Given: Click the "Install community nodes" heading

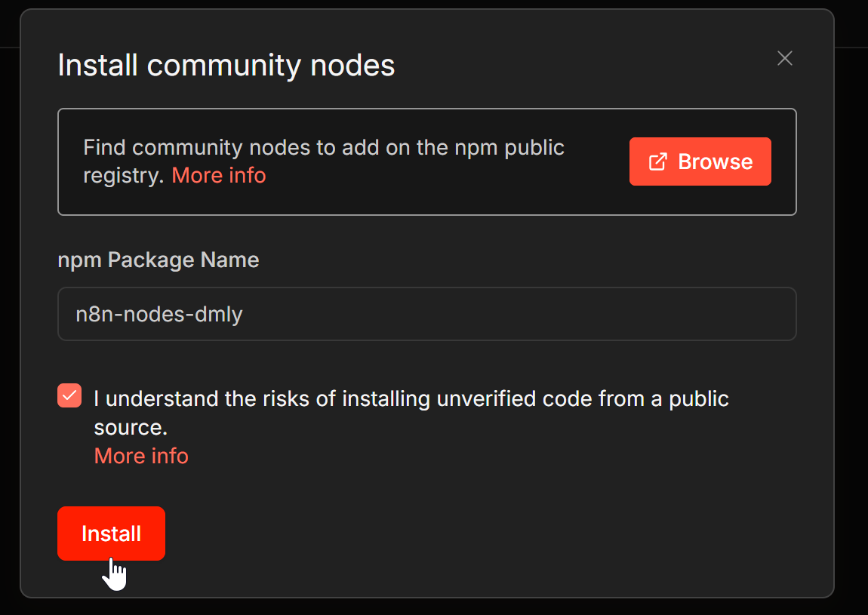Looking at the screenshot, I should (x=226, y=66).
